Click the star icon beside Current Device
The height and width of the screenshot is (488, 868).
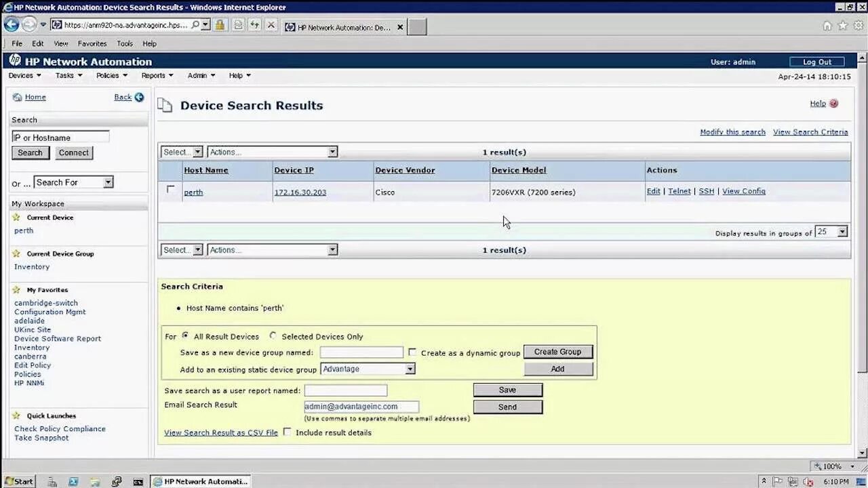click(16, 218)
